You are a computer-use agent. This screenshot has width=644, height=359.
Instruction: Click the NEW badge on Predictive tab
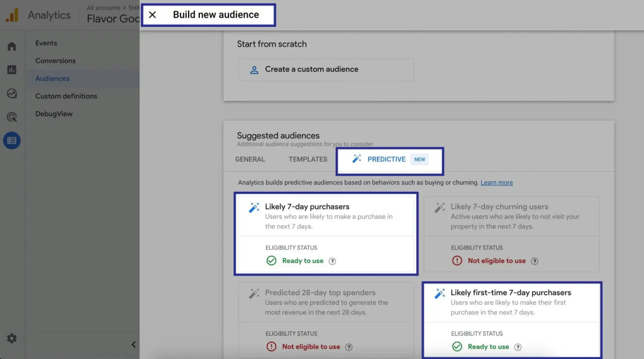point(419,159)
